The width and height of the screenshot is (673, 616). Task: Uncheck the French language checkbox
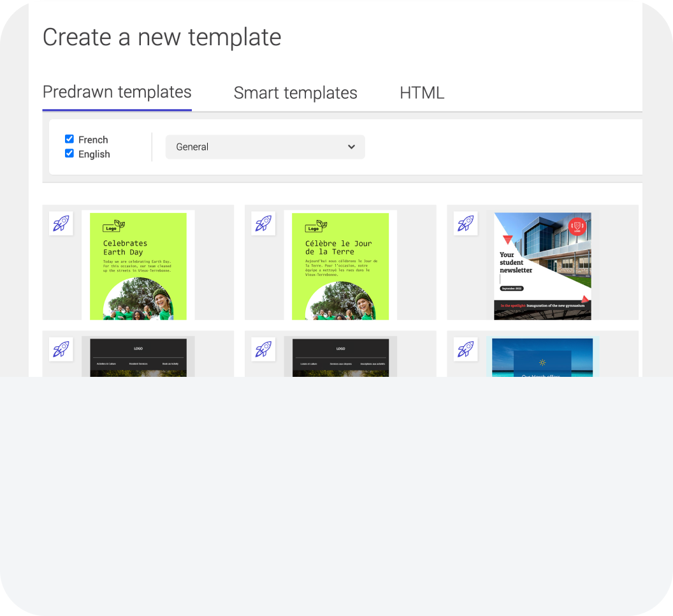69,139
